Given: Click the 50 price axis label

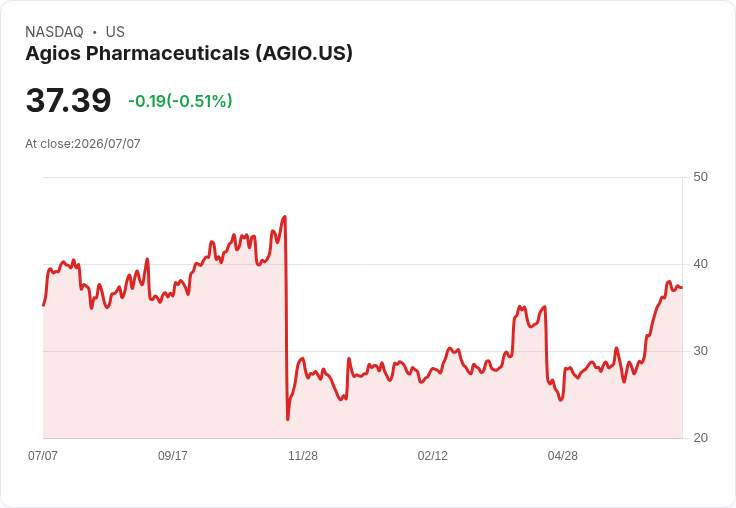Looking at the screenshot, I should tap(700, 177).
